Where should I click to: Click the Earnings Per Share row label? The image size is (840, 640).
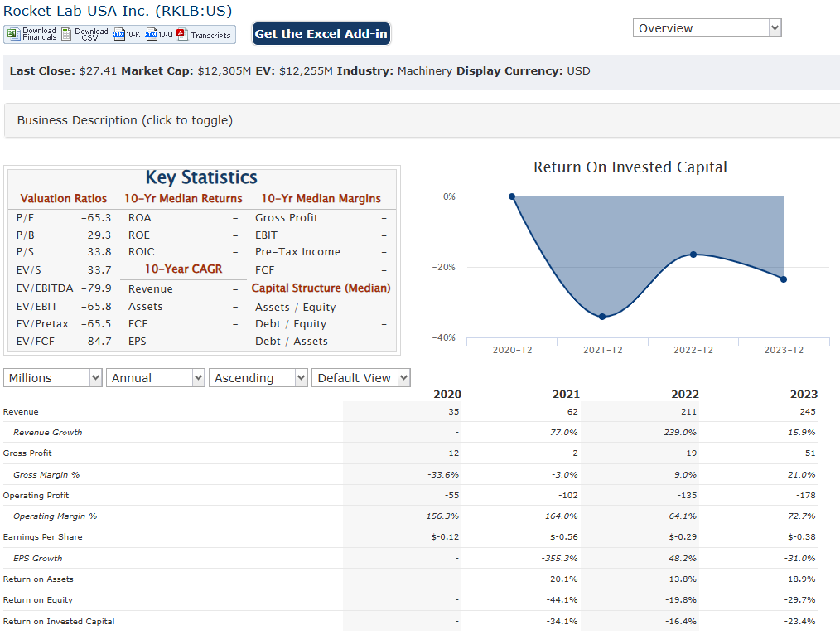coord(43,537)
